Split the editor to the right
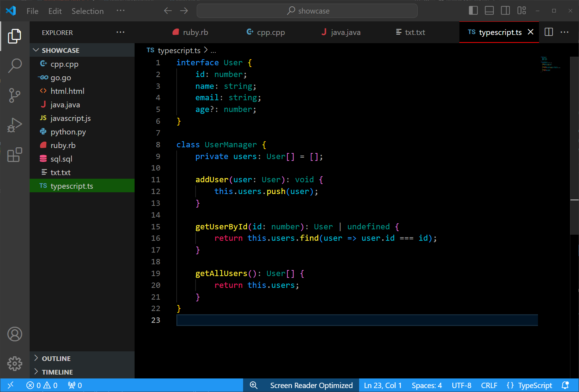The image size is (579, 392). 549,32
